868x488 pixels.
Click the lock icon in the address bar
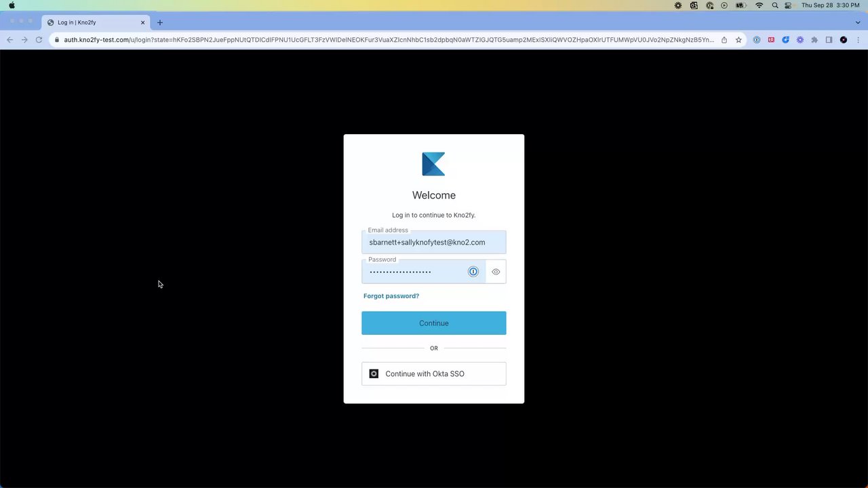click(x=57, y=40)
